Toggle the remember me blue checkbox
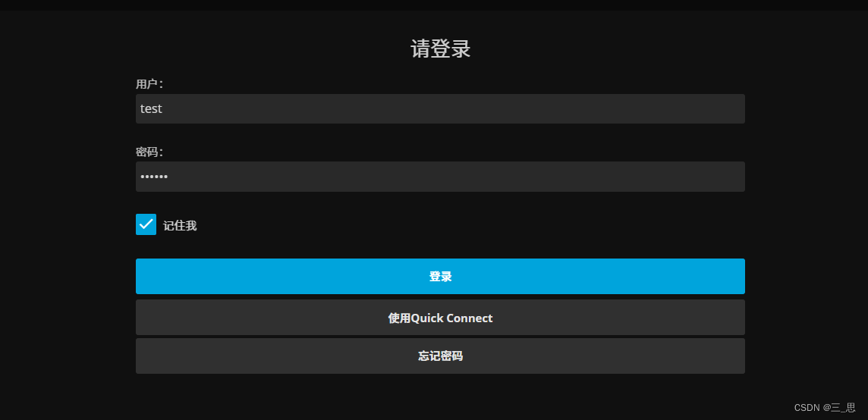The width and height of the screenshot is (868, 420). pos(146,224)
